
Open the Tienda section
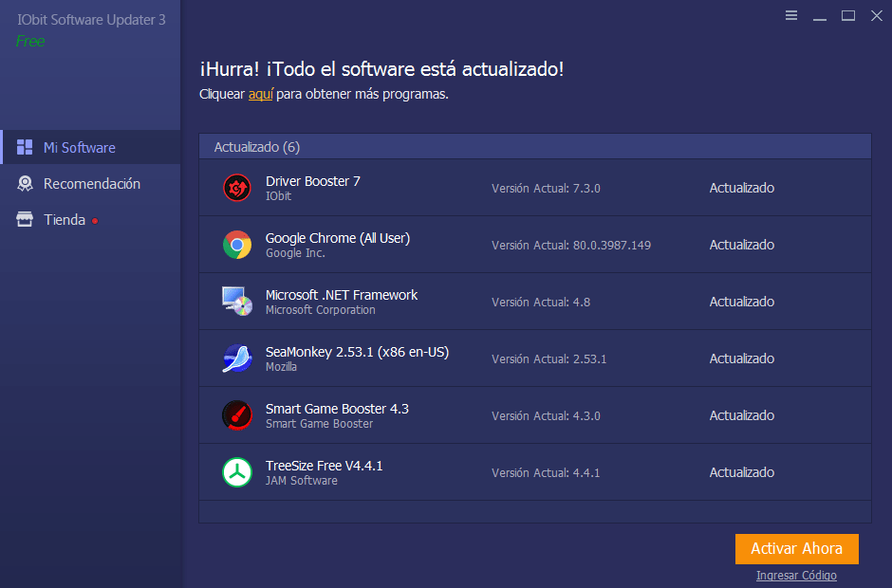tap(65, 220)
